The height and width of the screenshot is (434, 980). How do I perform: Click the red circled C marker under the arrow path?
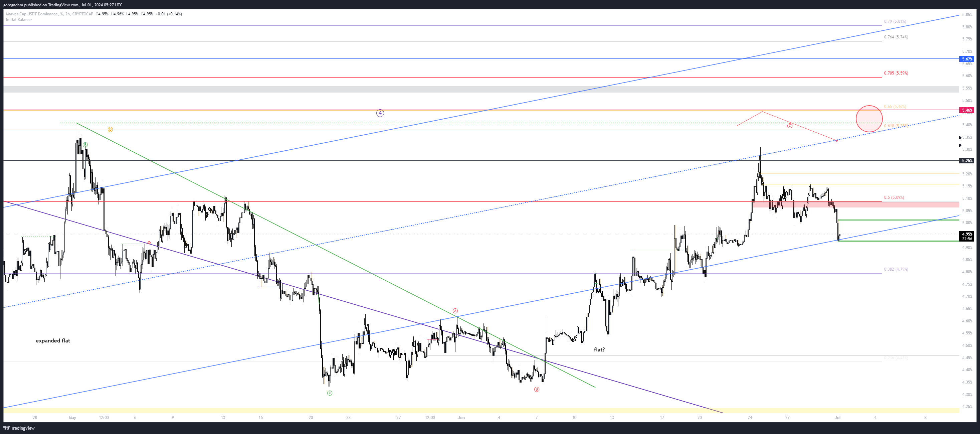tap(789, 126)
